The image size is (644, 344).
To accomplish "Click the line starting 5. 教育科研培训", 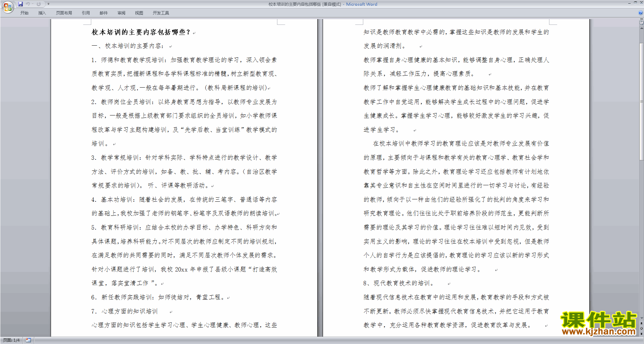I will click(x=184, y=228).
